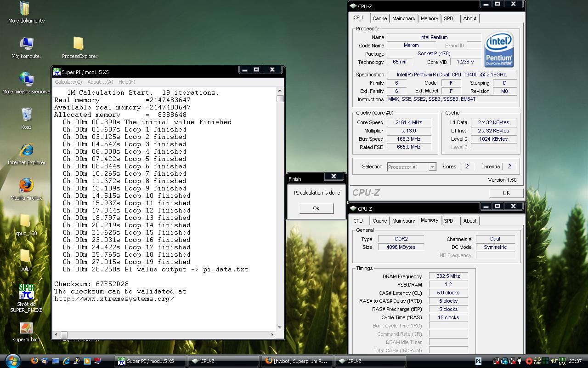Launch Internet Explorer from the desktop
588x368 pixels.
tap(26, 154)
